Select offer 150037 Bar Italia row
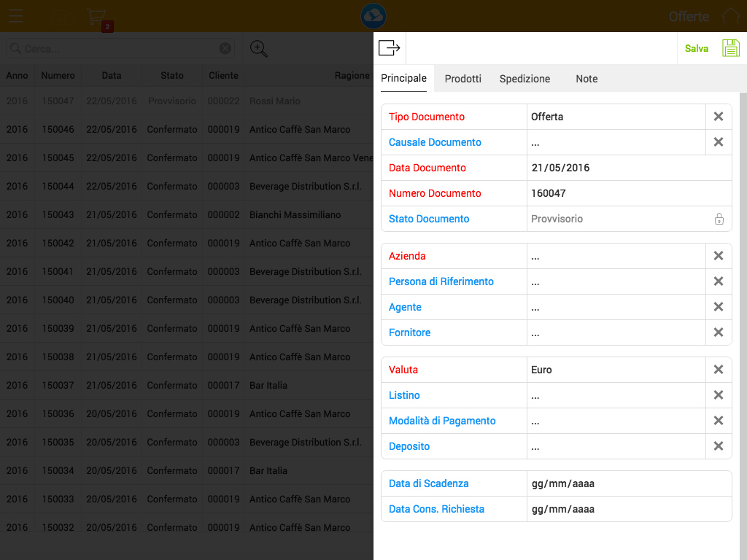 (187, 385)
